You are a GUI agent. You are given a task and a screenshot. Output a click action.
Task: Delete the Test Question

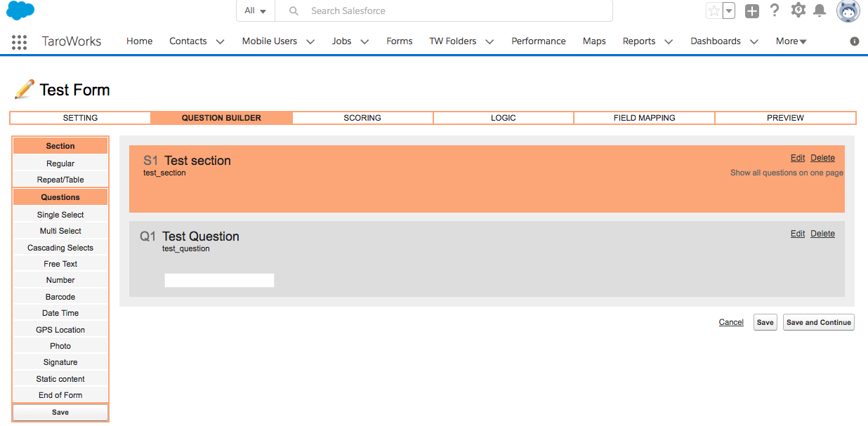pyautogui.click(x=823, y=234)
